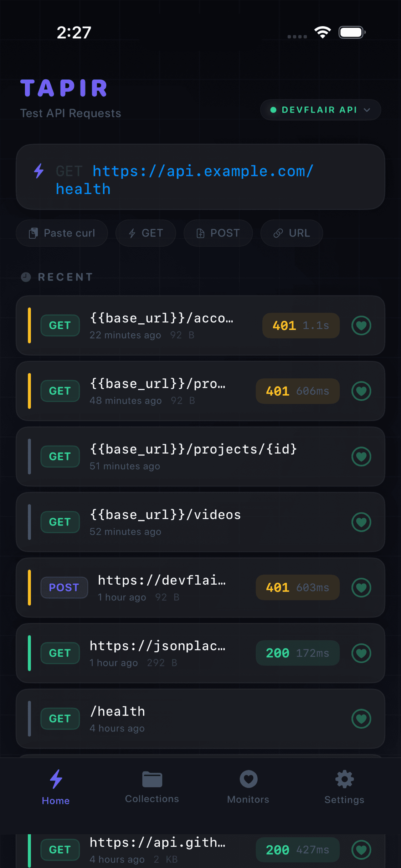Click the chevron beside DEVFLAIR API

point(367,110)
